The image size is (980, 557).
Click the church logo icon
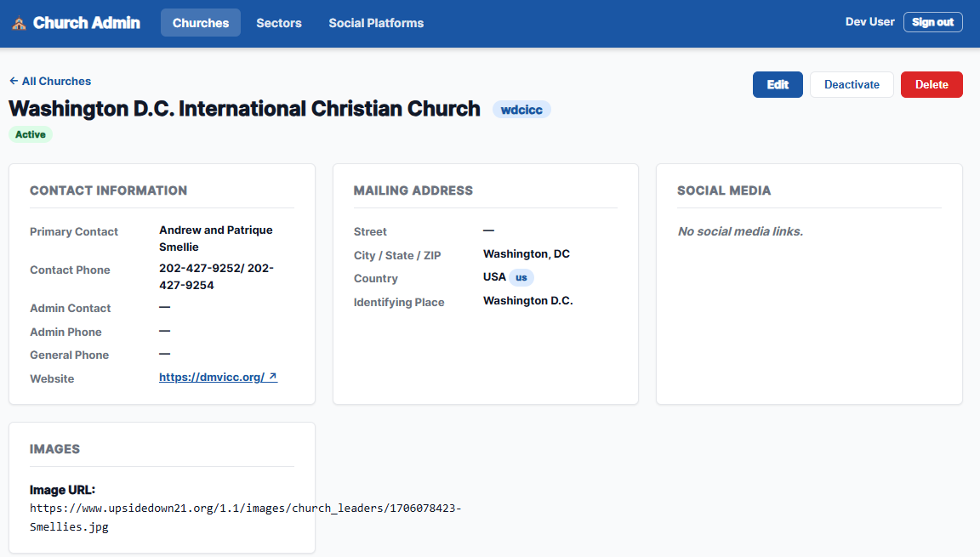pos(19,23)
